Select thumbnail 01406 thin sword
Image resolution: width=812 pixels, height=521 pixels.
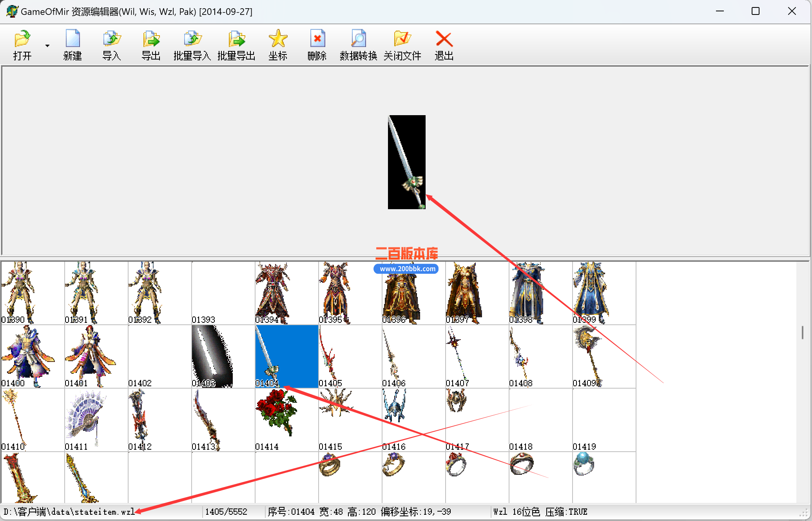tap(414, 356)
